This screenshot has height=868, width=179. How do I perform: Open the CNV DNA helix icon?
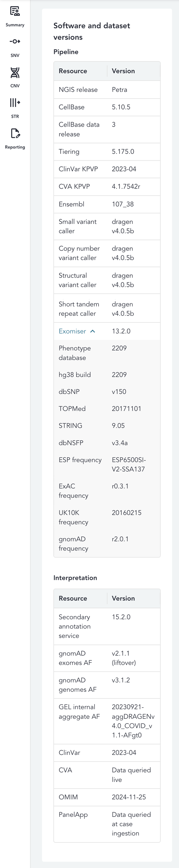[x=15, y=72]
